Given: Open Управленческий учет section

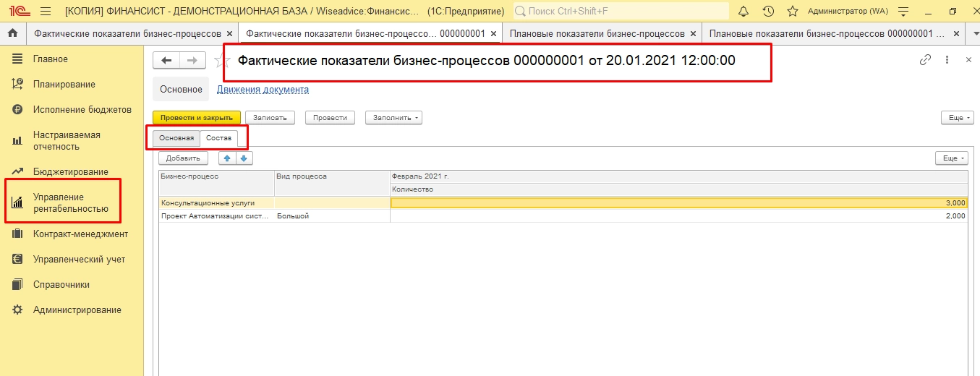Looking at the screenshot, I should 79,259.
